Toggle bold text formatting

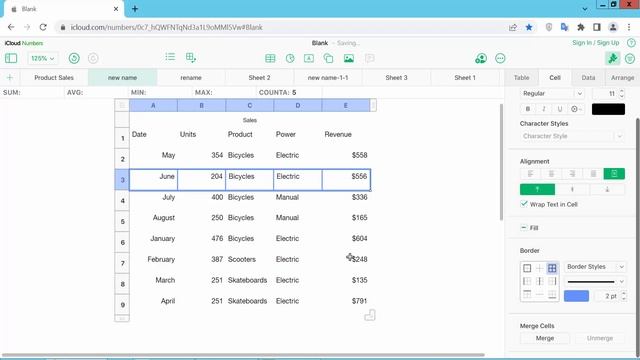click(528, 109)
